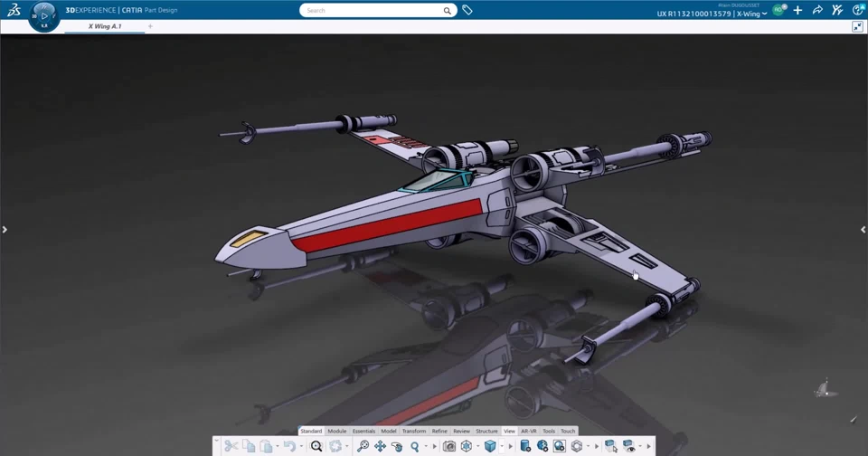Open the shaded cube view mode dropdown
The width and height of the screenshot is (868, 456).
[502, 447]
